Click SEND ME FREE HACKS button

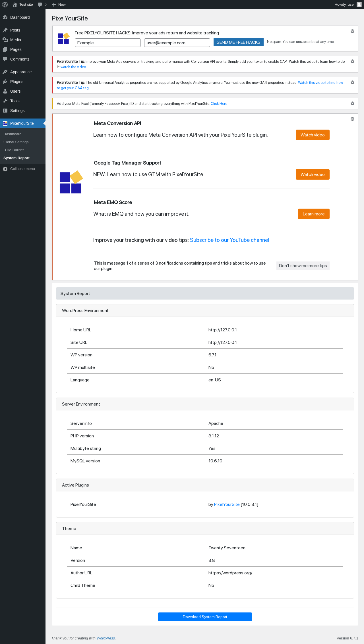(x=239, y=42)
